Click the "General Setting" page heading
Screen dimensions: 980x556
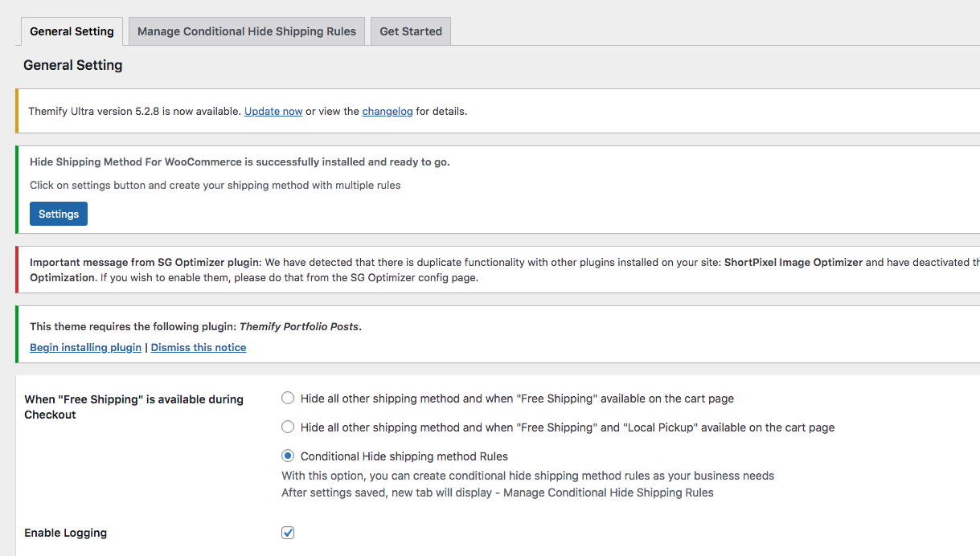pyautogui.click(x=72, y=65)
